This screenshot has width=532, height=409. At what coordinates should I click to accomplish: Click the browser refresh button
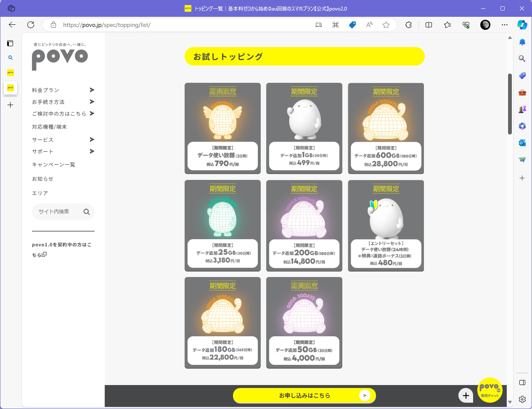click(31, 25)
